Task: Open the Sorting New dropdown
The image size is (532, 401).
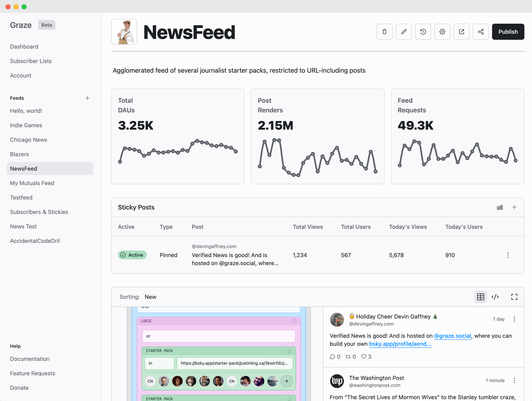Action: coord(150,297)
